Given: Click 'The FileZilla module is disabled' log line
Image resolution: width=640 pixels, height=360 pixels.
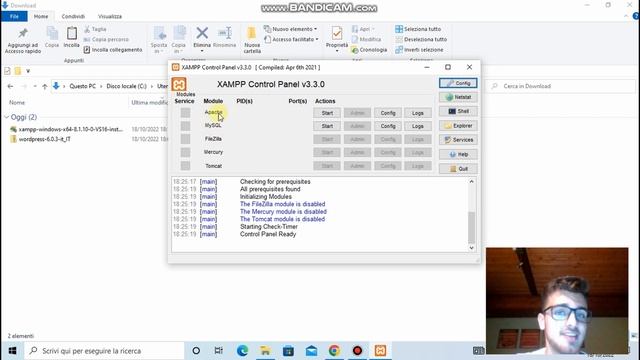Looking at the screenshot, I should pos(282,204).
